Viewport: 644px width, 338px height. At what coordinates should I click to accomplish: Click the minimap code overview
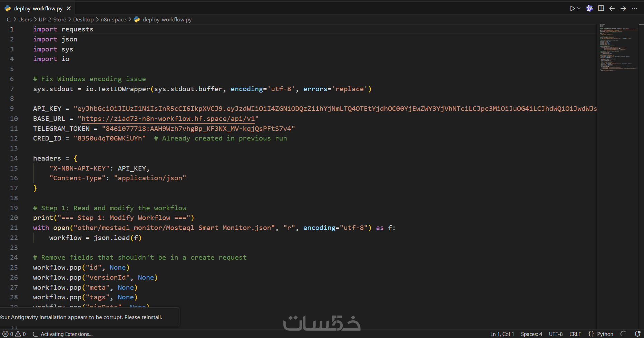click(x=618, y=48)
